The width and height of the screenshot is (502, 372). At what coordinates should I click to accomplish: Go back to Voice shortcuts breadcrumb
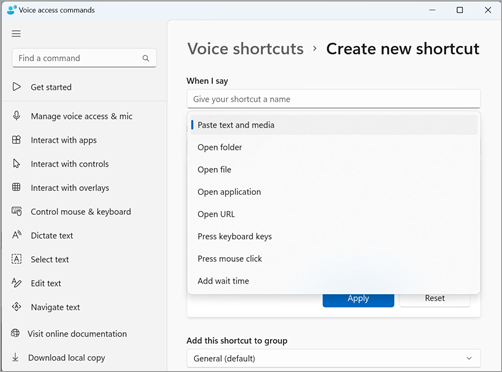245,49
